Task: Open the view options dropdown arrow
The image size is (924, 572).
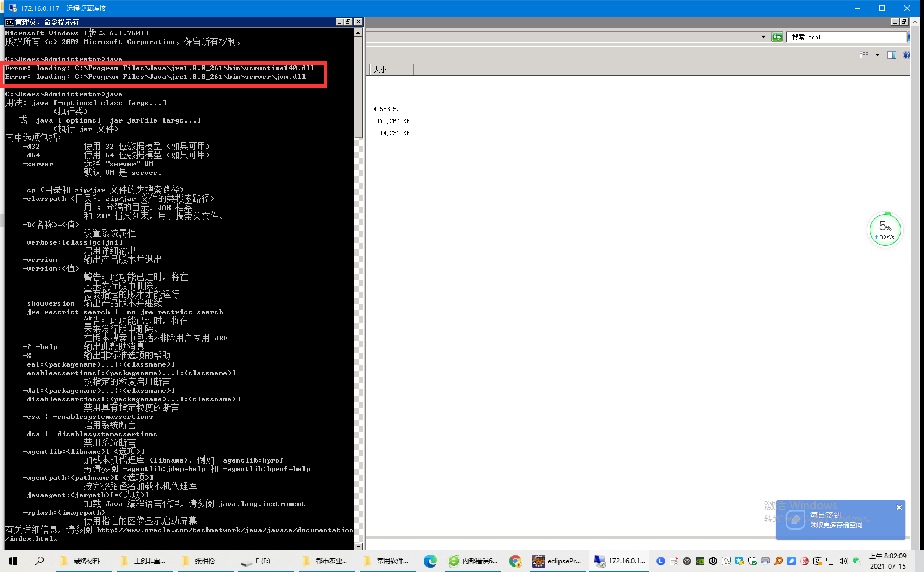Action: click(877, 55)
